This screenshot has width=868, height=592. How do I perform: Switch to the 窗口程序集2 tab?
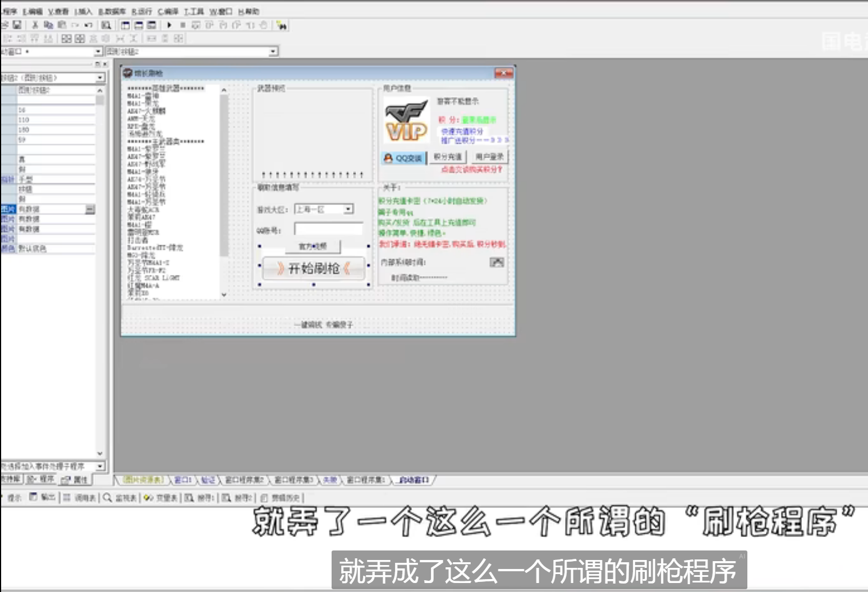[x=244, y=480]
